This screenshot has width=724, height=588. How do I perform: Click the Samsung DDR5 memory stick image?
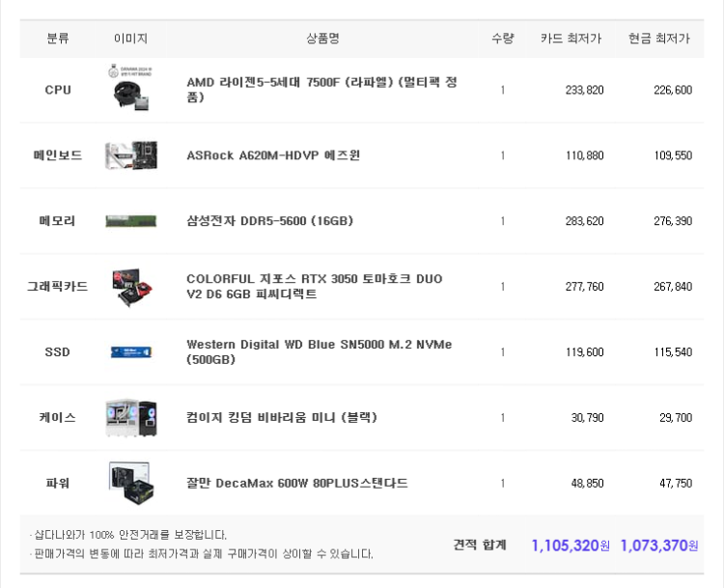130,221
